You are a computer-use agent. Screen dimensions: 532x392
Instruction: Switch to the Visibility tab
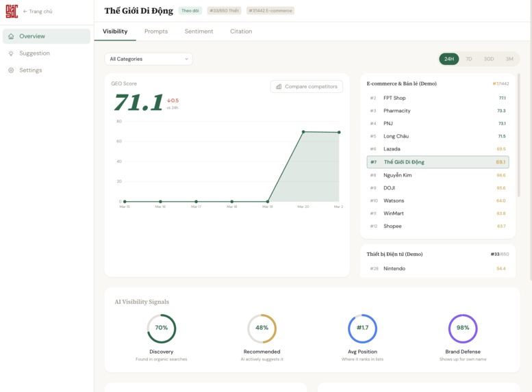pos(115,31)
